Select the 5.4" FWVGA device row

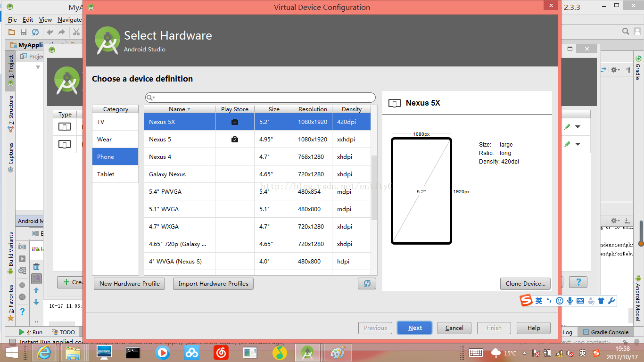(x=257, y=192)
